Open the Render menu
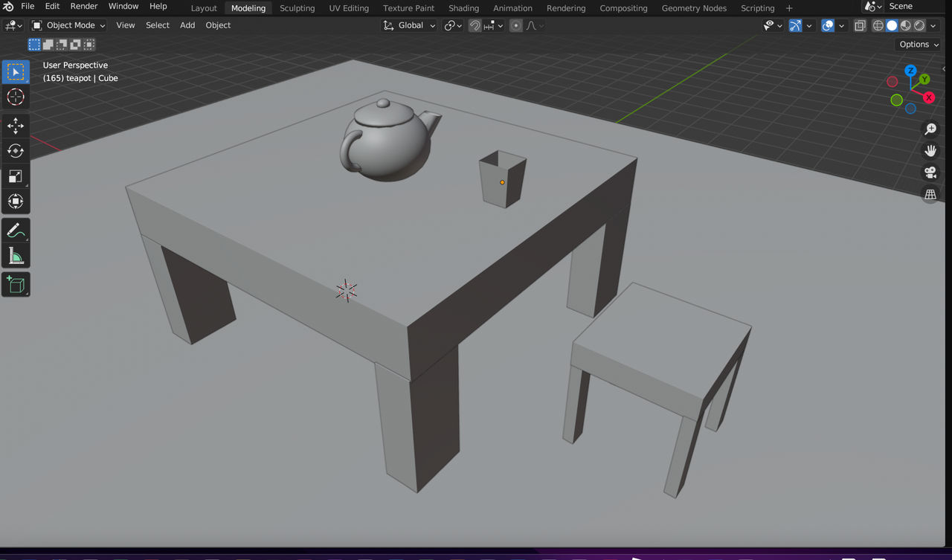The width and height of the screenshot is (952, 560). tap(83, 6)
